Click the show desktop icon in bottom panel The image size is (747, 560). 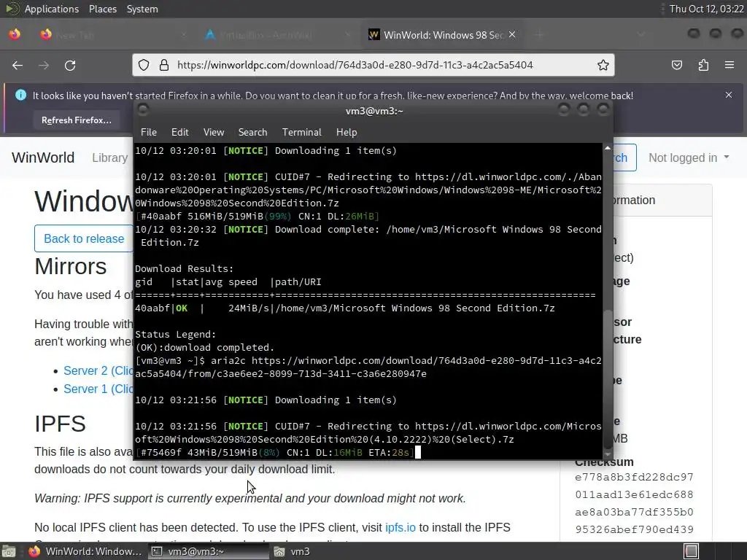point(8,551)
